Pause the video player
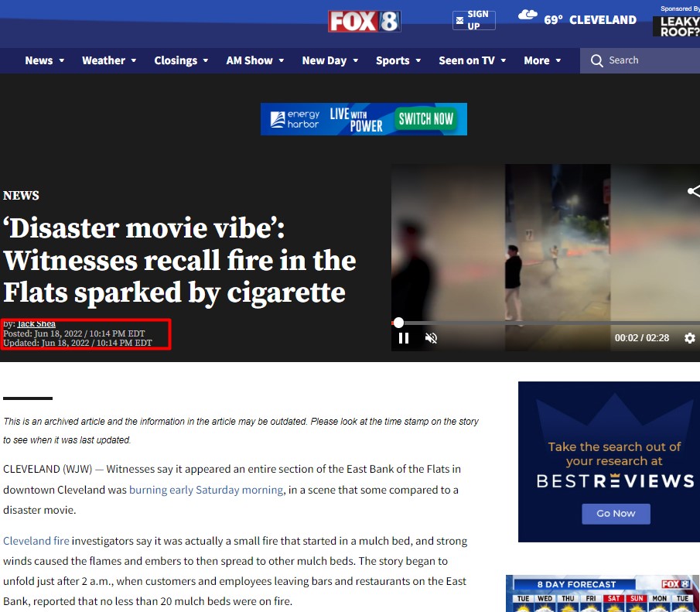The image size is (700, 612). click(x=404, y=338)
